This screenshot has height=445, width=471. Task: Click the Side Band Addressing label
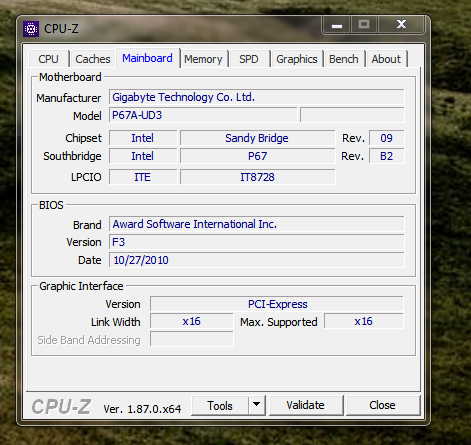tap(89, 340)
